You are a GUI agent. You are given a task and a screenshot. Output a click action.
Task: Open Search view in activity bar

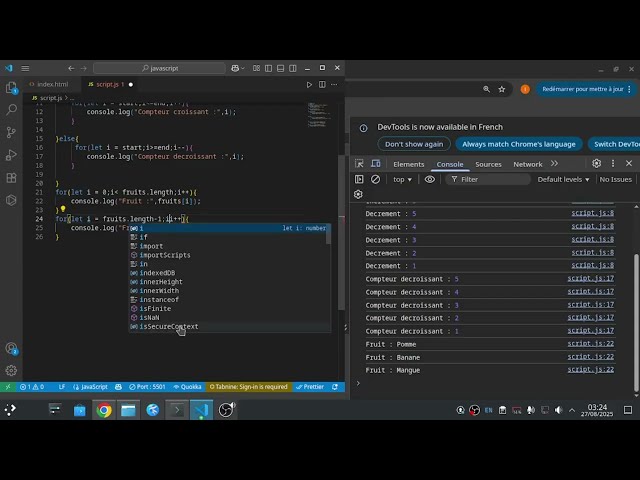(11, 109)
